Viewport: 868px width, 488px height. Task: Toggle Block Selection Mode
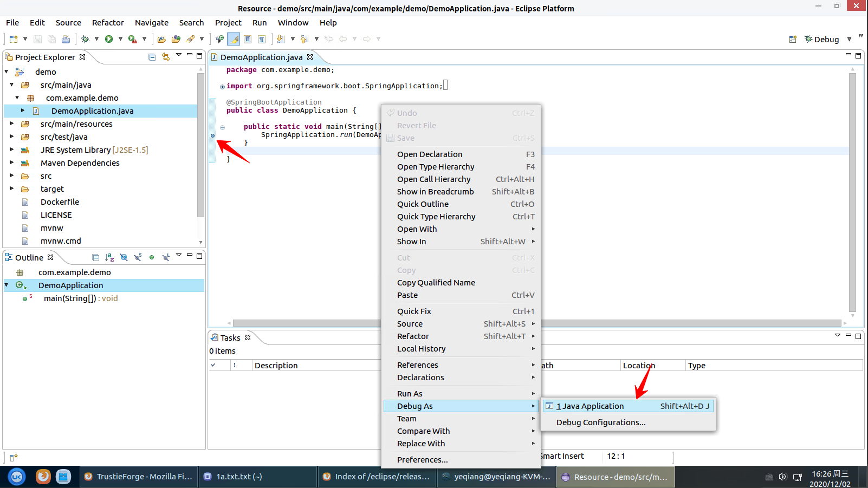(x=248, y=39)
